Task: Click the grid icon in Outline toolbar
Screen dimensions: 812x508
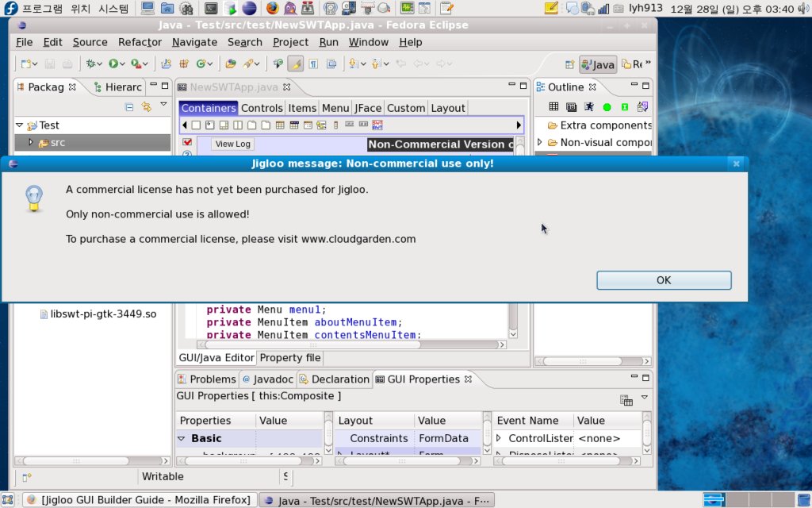Action: coord(553,107)
